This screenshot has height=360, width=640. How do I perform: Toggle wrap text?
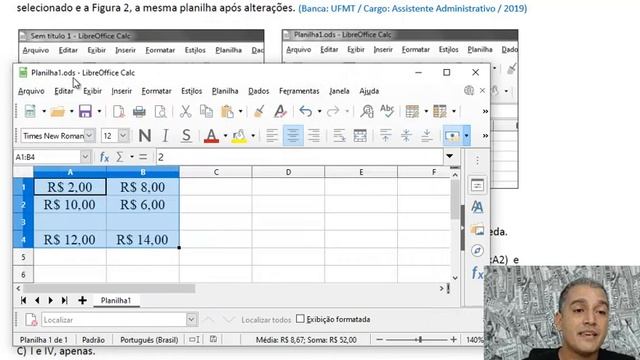click(339, 136)
